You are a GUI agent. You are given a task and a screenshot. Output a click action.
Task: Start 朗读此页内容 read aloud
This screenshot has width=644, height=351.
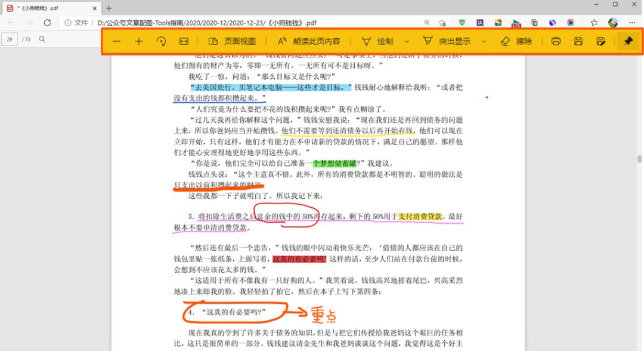click(x=308, y=41)
